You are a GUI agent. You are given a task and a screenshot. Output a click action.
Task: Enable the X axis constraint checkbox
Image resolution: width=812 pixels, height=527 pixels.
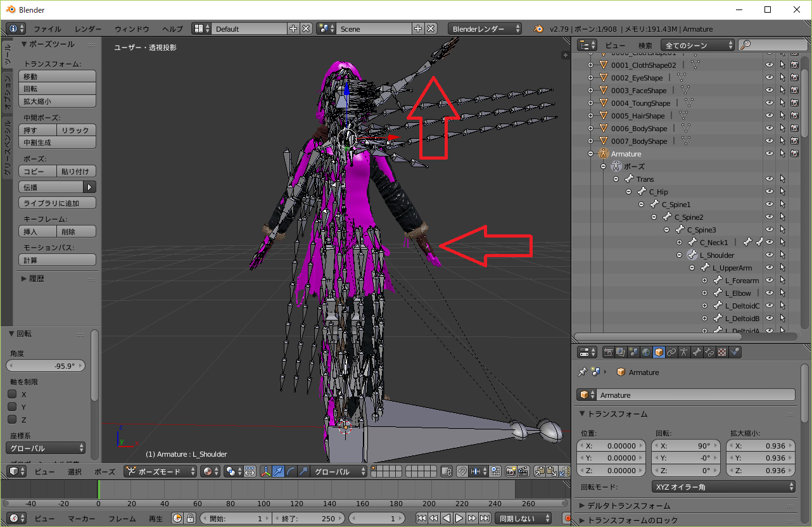point(12,394)
